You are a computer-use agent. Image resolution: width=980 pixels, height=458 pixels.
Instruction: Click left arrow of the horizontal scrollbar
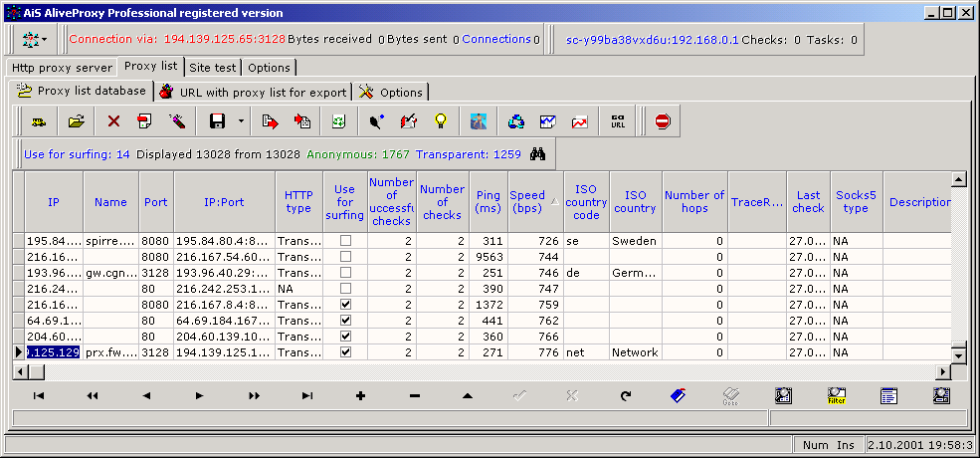19,371
